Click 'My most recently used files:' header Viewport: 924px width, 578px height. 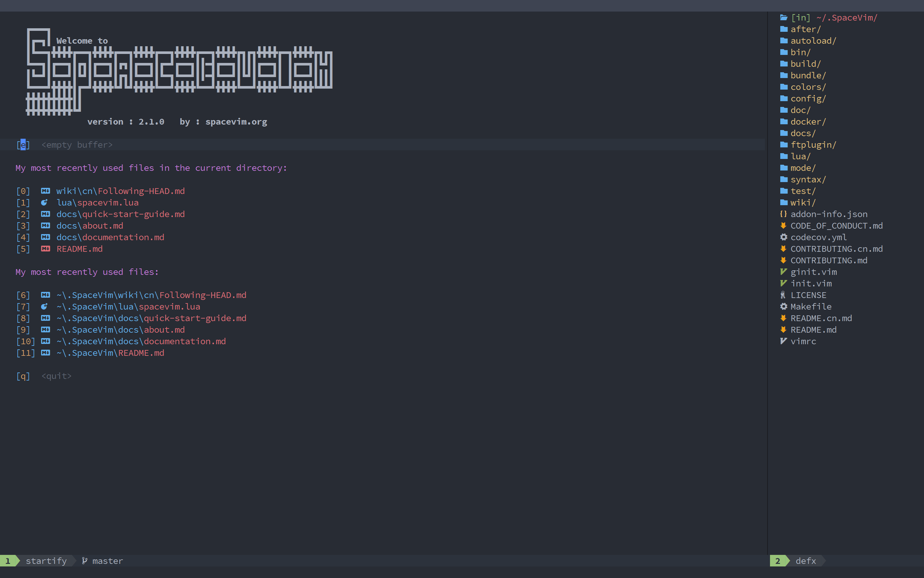tap(87, 272)
